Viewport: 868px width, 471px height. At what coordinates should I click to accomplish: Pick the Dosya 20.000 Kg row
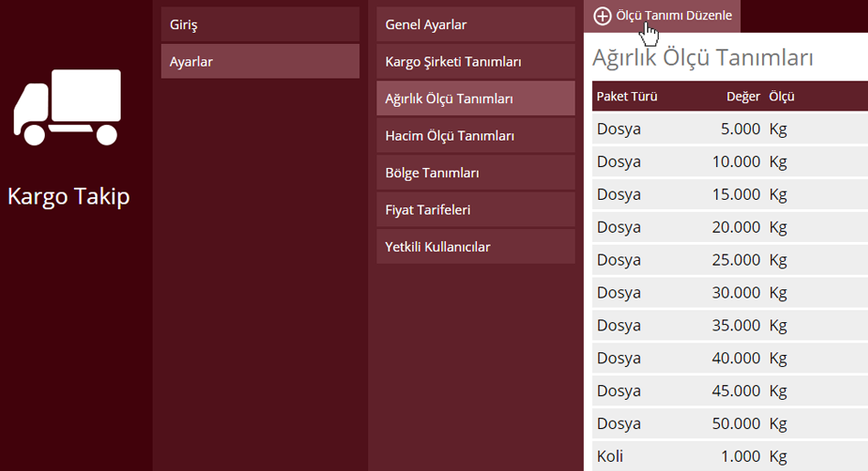point(730,226)
